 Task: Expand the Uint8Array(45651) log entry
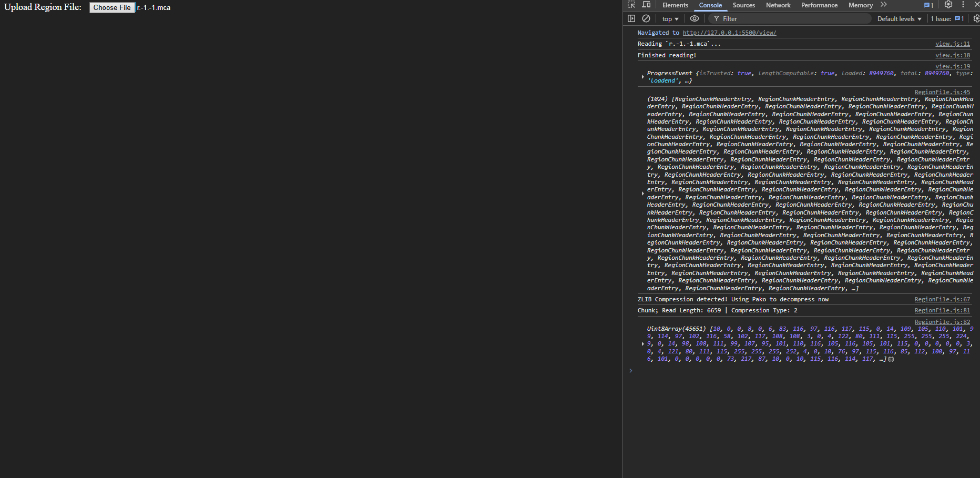click(642, 344)
